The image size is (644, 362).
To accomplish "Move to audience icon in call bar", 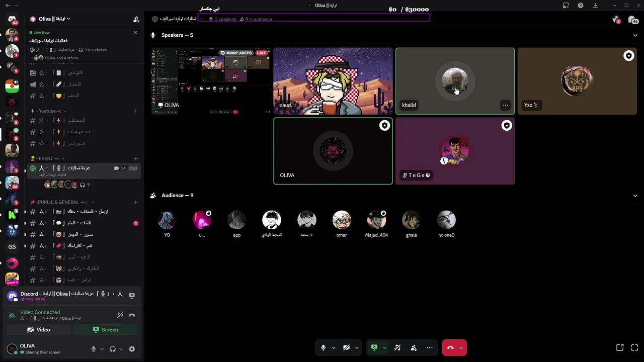I will point(414,347).
